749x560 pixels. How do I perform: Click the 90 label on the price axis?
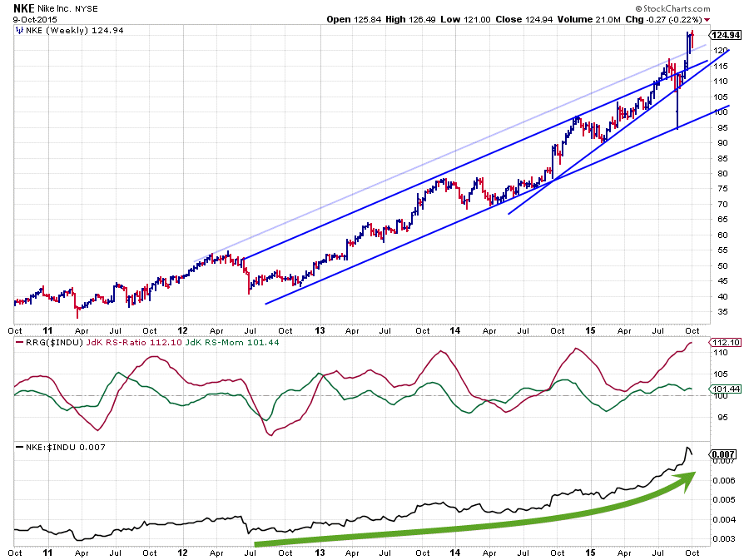click(x=722, y=143)
